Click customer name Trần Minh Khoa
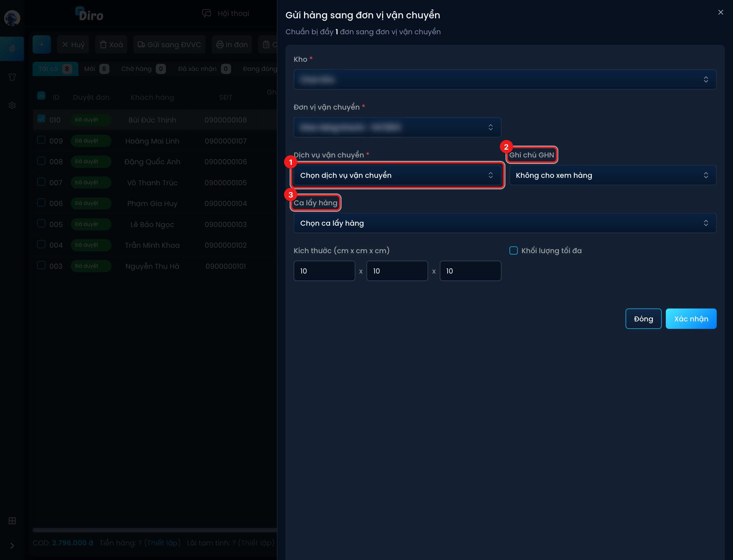 [x=152, y=245]
